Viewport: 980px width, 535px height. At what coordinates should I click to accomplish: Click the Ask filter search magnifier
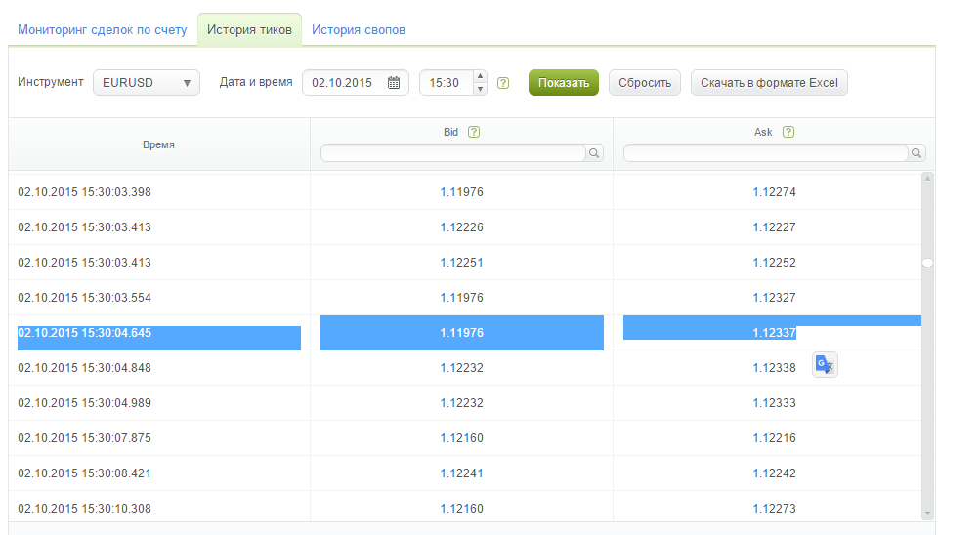tap(916, 153)
